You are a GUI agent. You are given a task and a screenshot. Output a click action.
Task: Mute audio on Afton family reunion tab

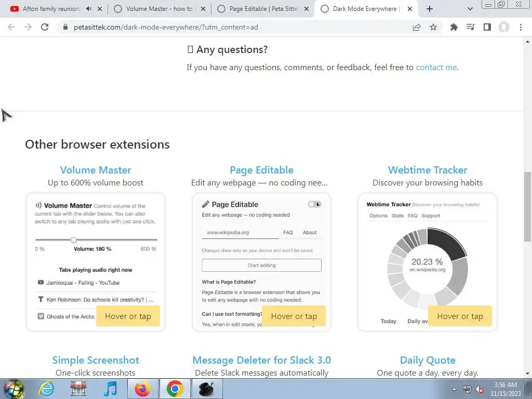pos(88,9)
